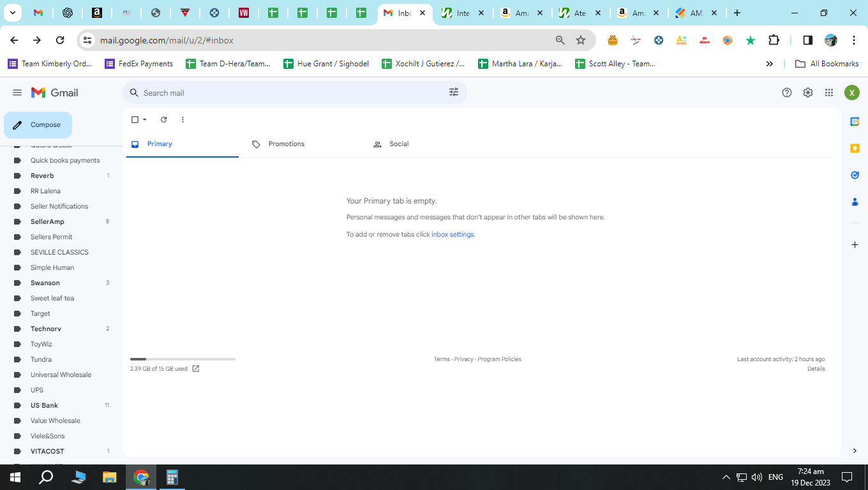Image resolution: width=868 pixels, height=490 pixels.
Task: Open the Terms link
Action: pos(442,359)
